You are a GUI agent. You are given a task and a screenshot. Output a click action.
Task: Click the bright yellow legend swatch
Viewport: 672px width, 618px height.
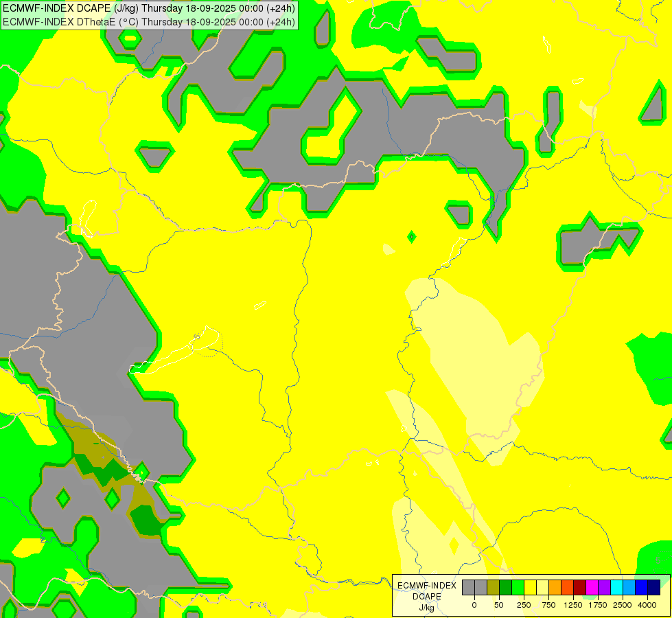pyautogui.click(x=530, y=587)
